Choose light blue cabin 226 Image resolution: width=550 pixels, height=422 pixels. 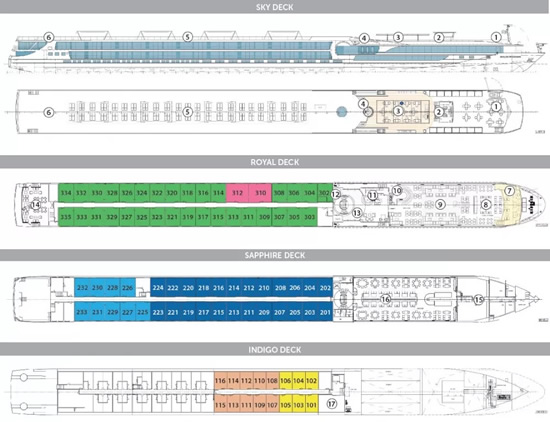[x=127, y=288]
